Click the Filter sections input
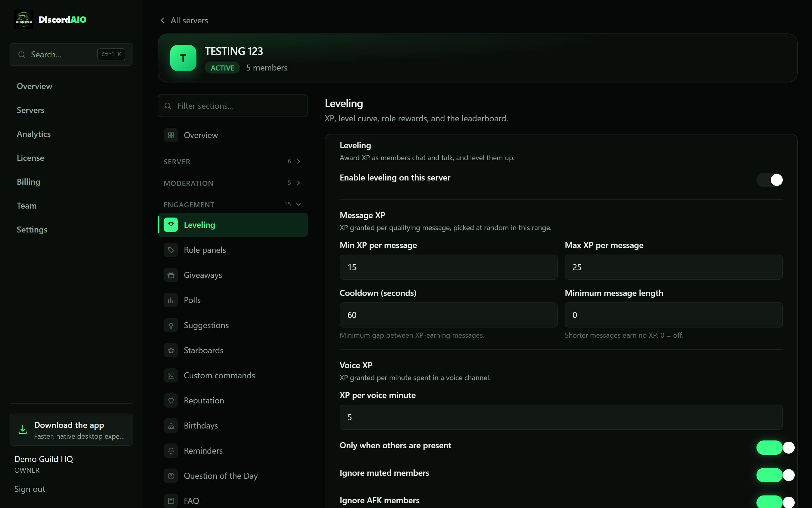 [233, 106]
